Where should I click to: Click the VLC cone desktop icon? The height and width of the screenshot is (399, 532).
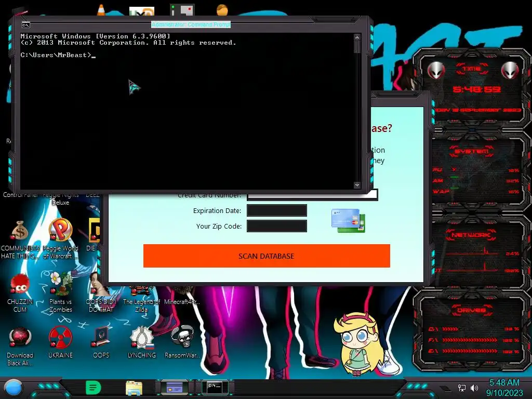(101, 10)
